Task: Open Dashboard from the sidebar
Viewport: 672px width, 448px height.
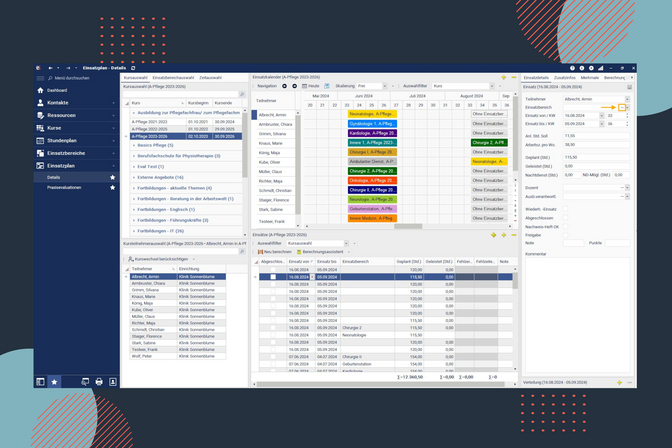Action: [x=58, y=90]
